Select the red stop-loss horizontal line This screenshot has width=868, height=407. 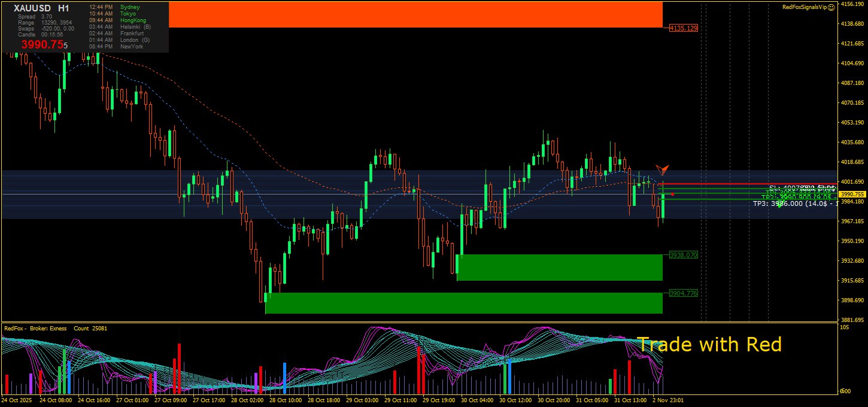[718, 184]
